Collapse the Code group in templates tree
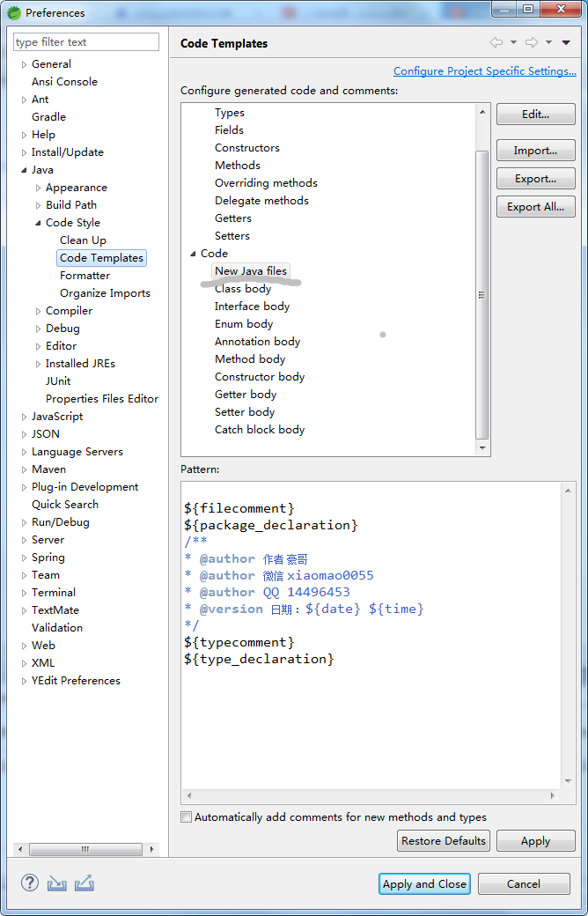The height and width of the screenshot is (916, 588). (x=193, y=254)
